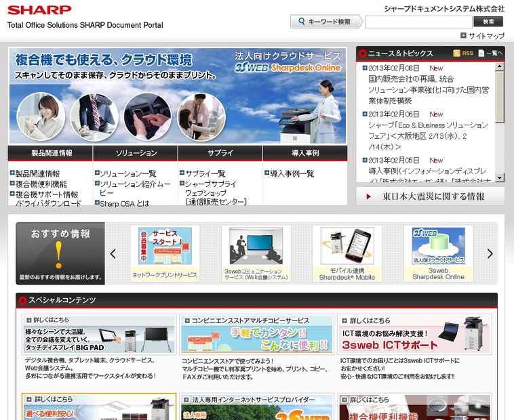Open the 3sweb ICTサポート banner

tap(414, 334)
